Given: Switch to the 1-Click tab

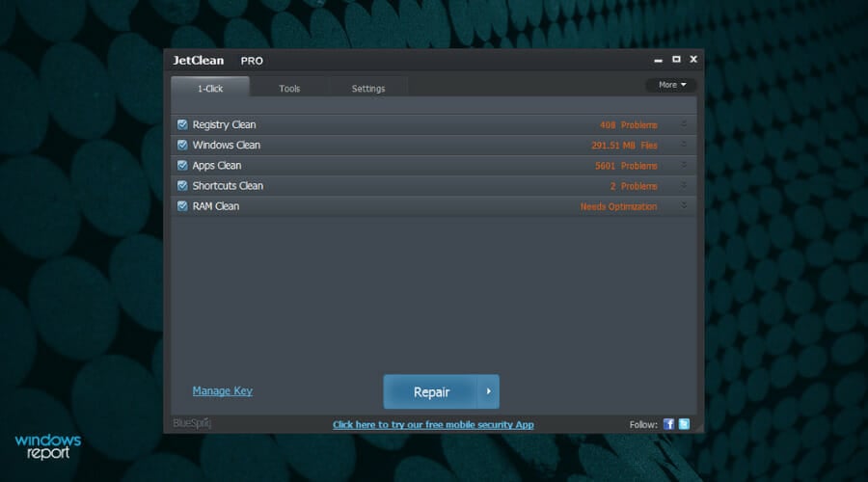Looking at the screenshot, I should click(210, 88).
